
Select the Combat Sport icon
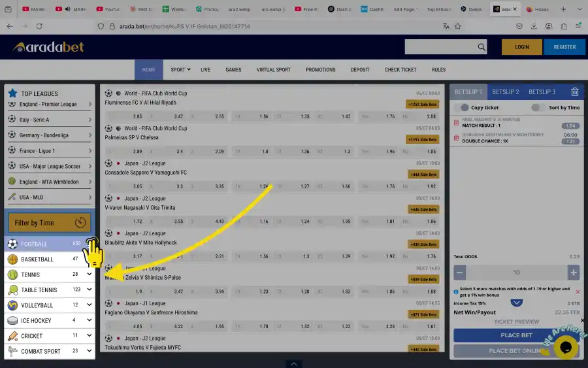(x=12, y=352)
